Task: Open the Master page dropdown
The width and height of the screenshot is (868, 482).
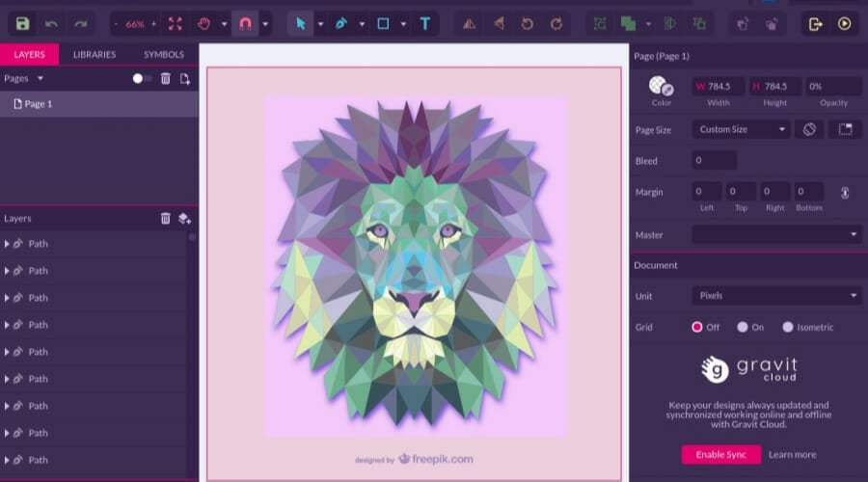Action: coord(776,234)
